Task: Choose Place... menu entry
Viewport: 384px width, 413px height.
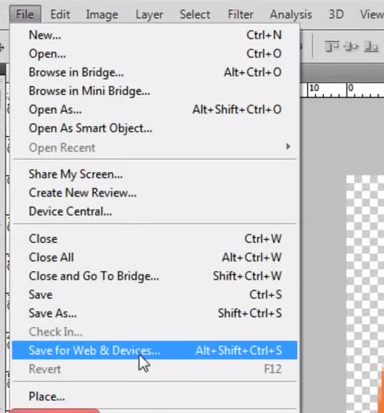Action: tap(155, 397)
